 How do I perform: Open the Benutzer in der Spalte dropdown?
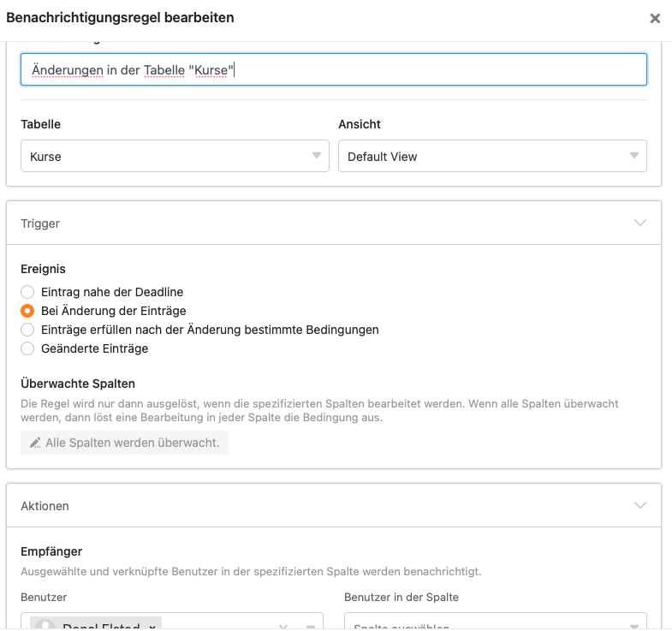[x=495, y=624]
